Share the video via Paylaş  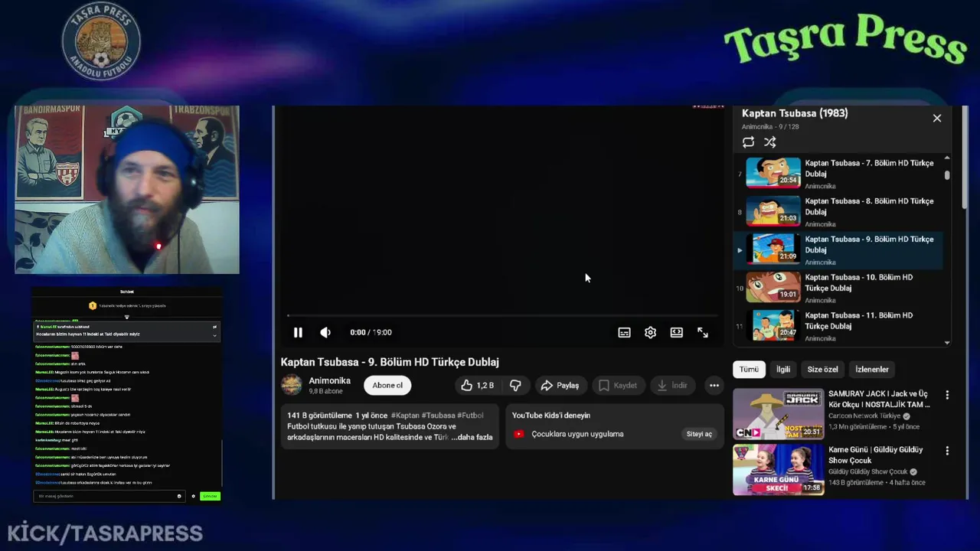[560, 385]
